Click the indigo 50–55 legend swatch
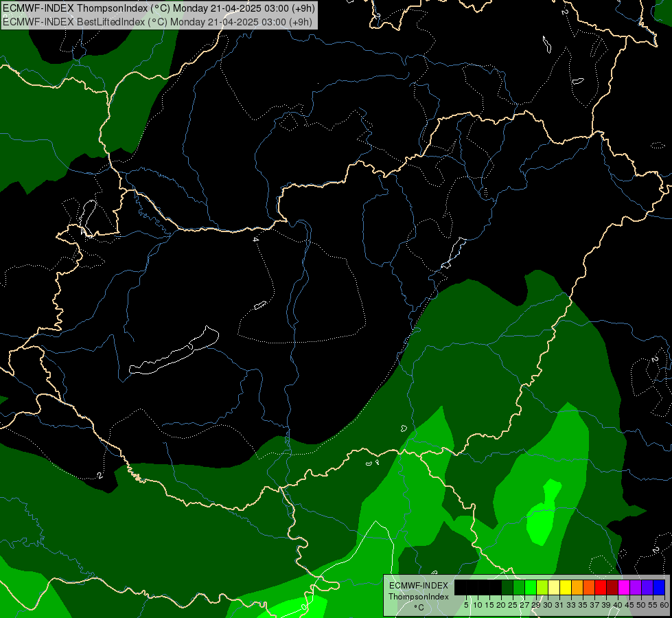Viewport: 672px width, 618px height. coord(647,587)
